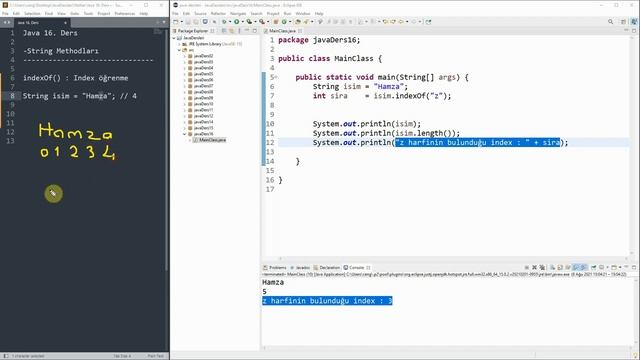Expand the javaDers10 package node
640x360 pixels.
pos(184,104)
